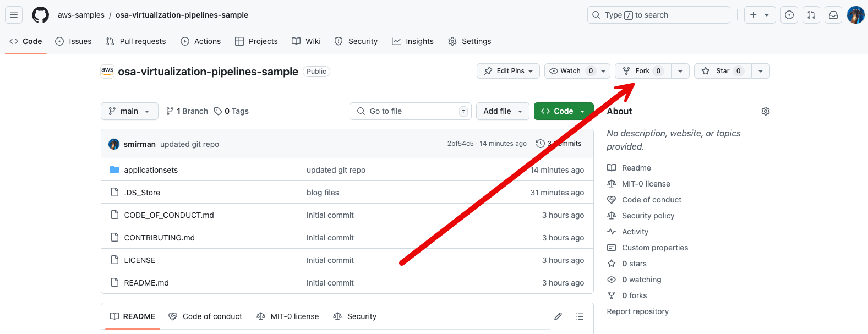Open the Security tab in repo navigation

[356, 41]
